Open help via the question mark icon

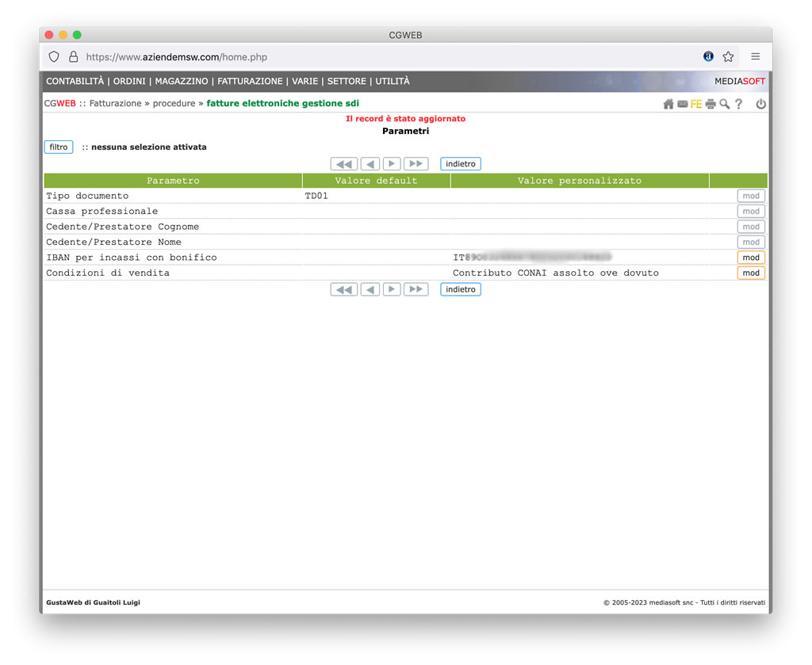(x=738, y=104)
